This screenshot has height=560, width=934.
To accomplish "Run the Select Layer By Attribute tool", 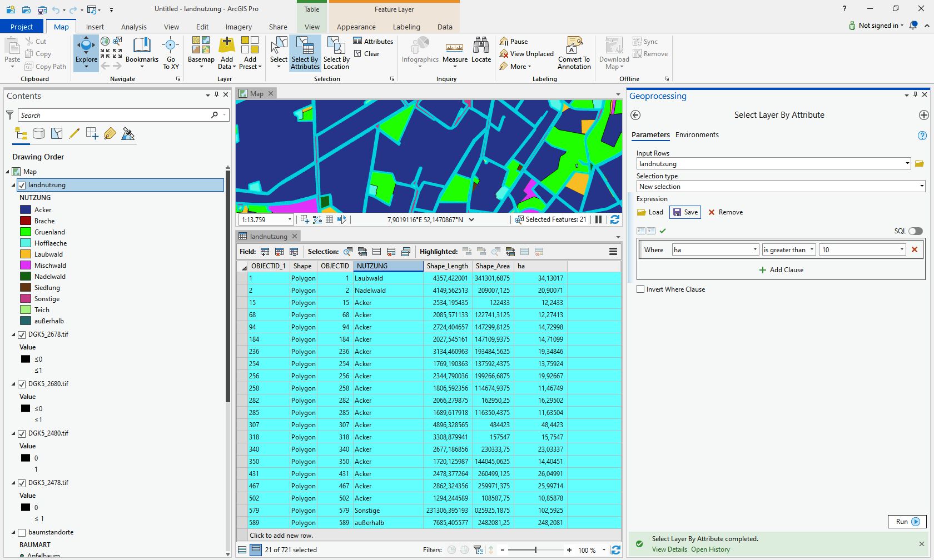I will 907,522.
